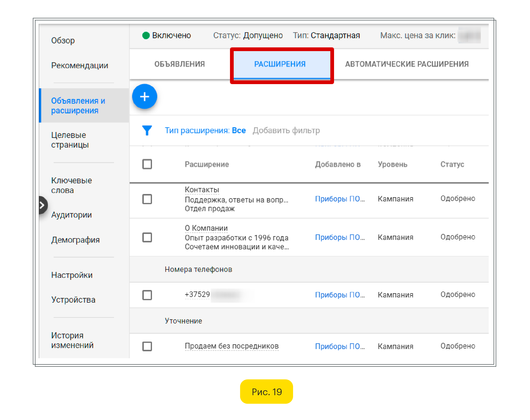The width and height of the screenshot is (530, 420).
Task: Toggle the select-all checkbox in table header
Action: [x=147, y=164]
